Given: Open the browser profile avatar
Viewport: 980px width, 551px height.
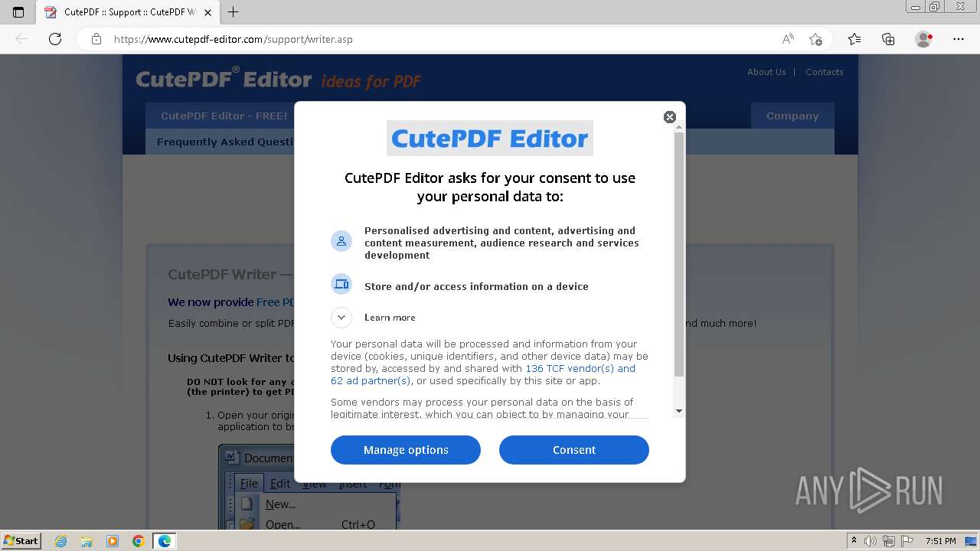Looking at the screenshot, I should point(923,39).
